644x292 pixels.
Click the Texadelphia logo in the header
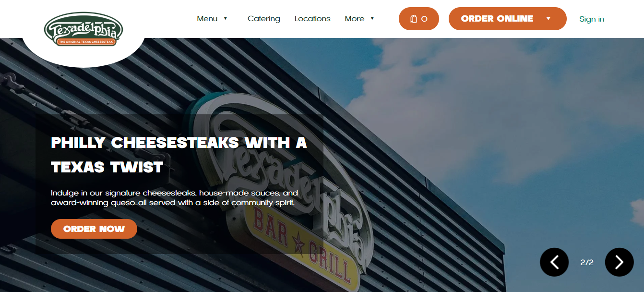click(x=83, y=29)
